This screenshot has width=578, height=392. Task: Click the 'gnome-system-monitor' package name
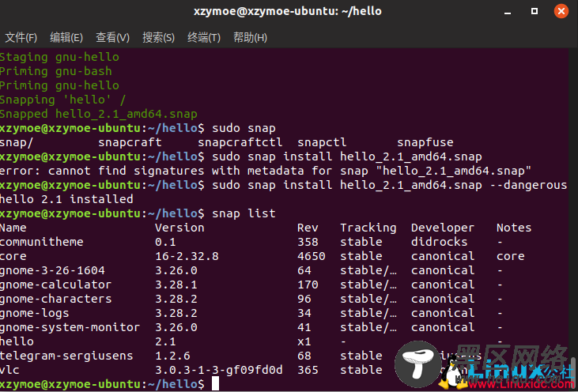pos(70,327)
